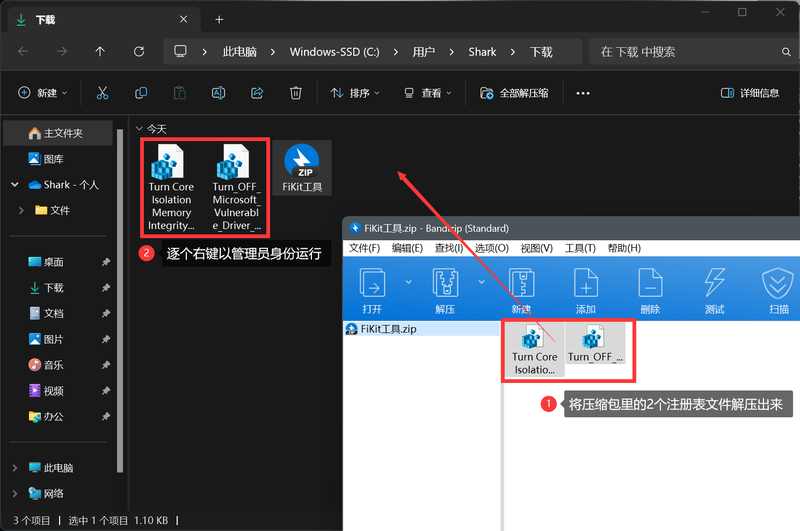This screenshot has width=800, height=531.
Task: Open Bandizip 文件(F) menu
Action: (365, 248)
